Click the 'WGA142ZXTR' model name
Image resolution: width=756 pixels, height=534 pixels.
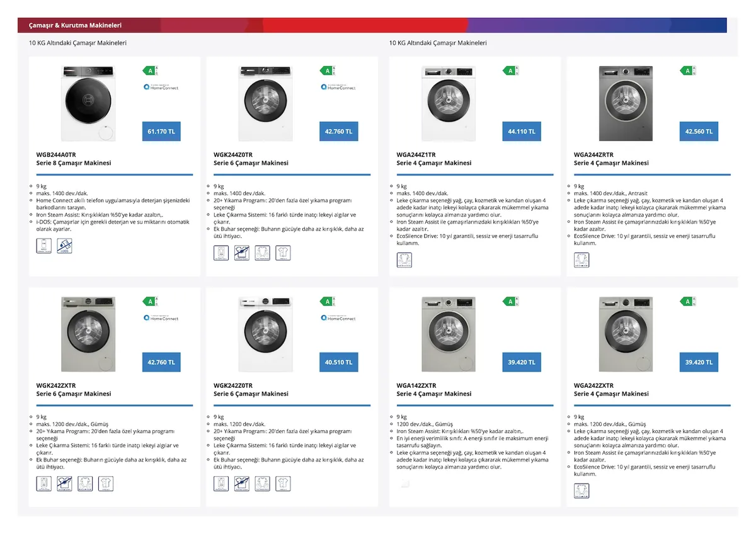pyautogui.click(x=416, y=385)
